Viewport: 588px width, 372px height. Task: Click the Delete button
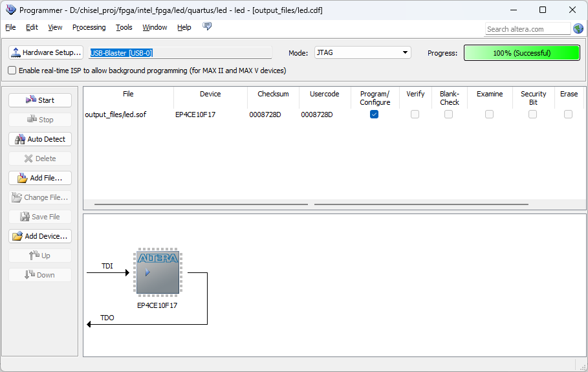(40, 159)
